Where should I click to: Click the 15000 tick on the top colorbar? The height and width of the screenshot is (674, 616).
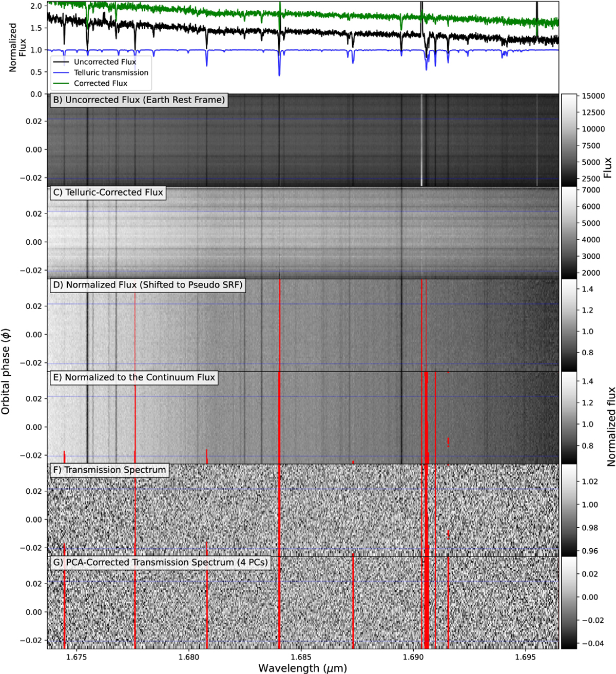coord(593,96)
